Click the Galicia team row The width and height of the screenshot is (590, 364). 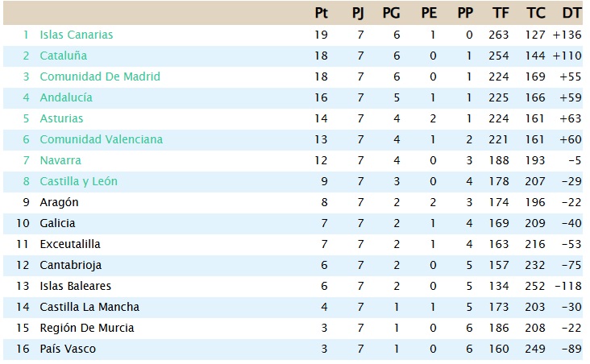click(x=58, y=223)
